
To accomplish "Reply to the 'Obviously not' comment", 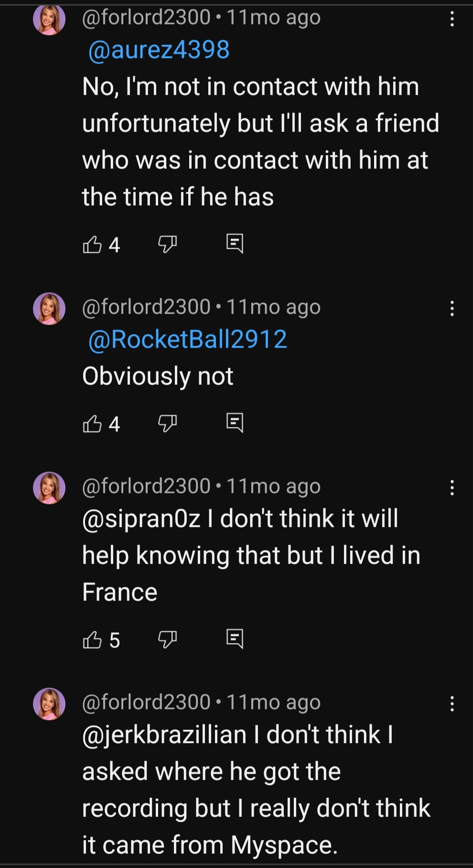I will tap(235, 423).
